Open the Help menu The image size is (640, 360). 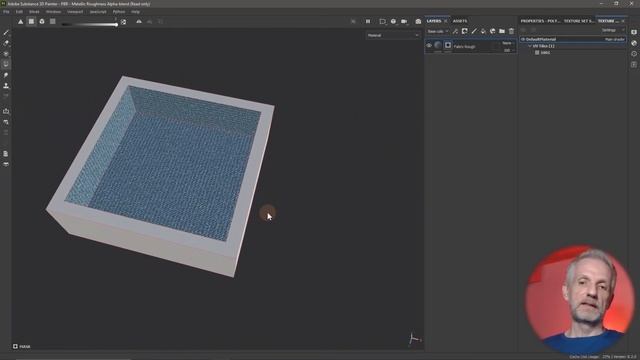point(136,12)
